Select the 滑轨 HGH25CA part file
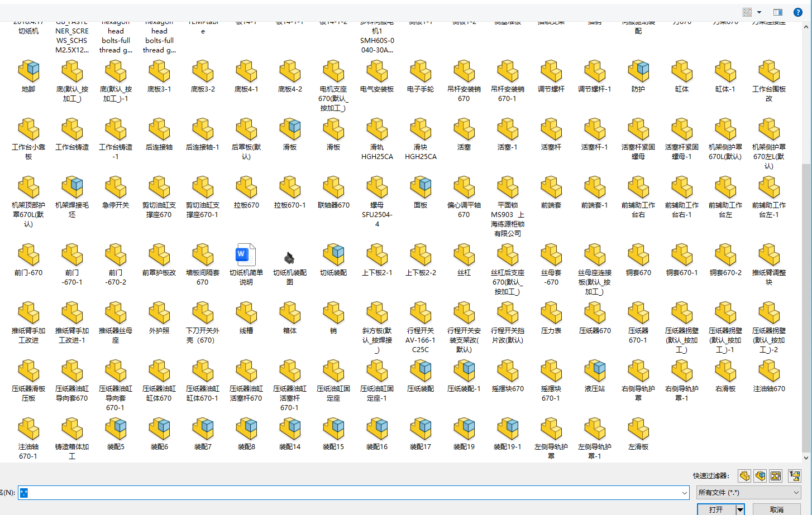812x515 pixels. click(377, 140)
